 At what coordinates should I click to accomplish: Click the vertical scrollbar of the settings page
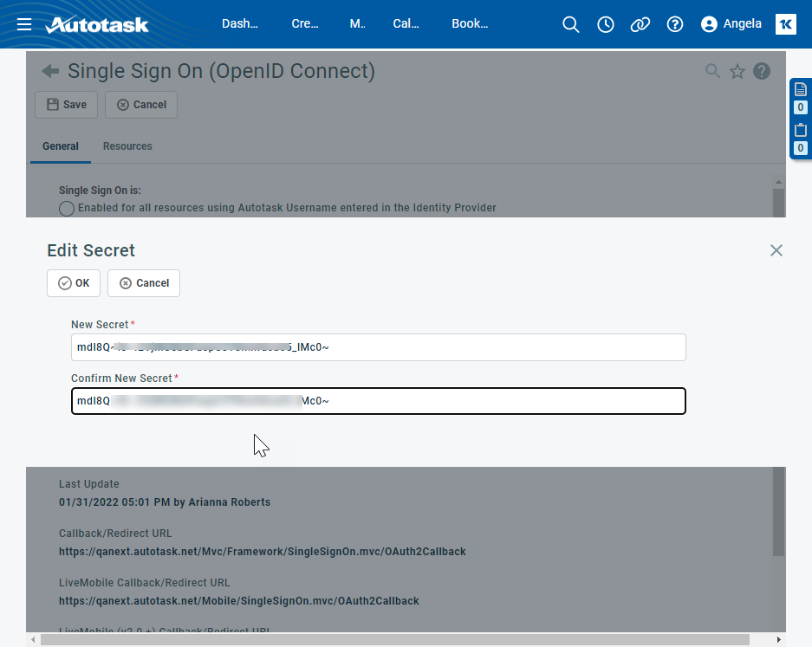pos(778,511)
